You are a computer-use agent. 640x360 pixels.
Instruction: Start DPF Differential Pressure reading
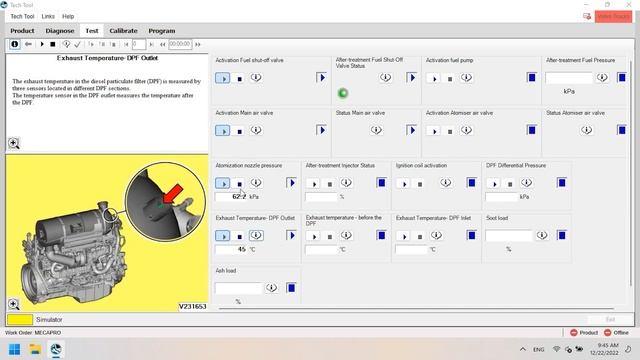pyautogui.click(x=494, y=184)
